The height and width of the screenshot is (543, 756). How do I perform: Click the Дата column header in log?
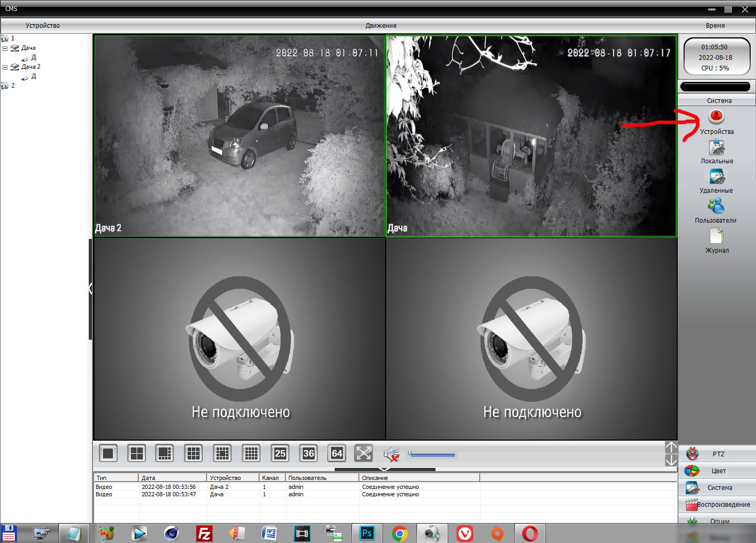point(172,478)
